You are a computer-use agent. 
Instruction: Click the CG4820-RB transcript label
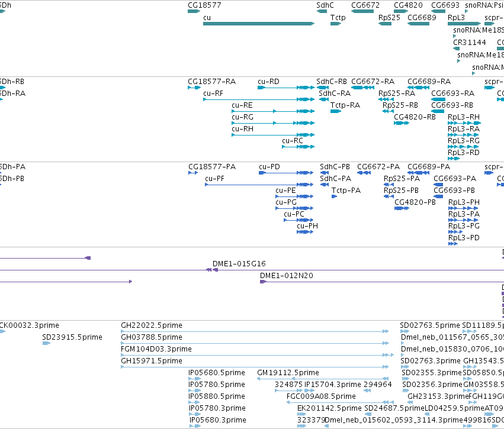coord(415,117)
